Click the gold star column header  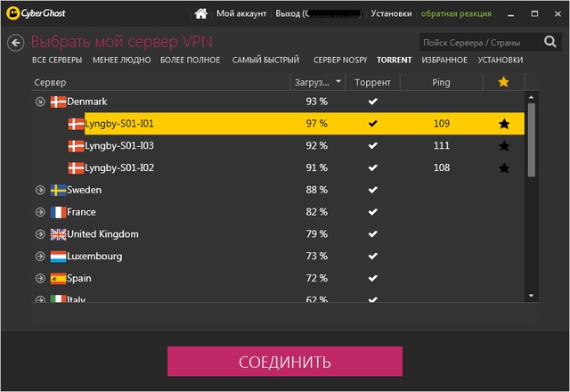coord(503,82)
